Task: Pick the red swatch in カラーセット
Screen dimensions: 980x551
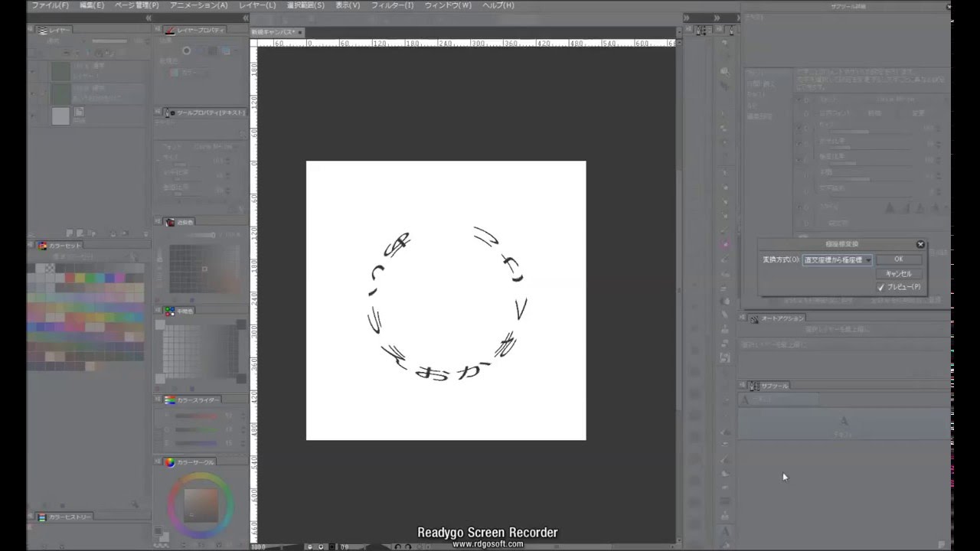Action: [70, 279]
